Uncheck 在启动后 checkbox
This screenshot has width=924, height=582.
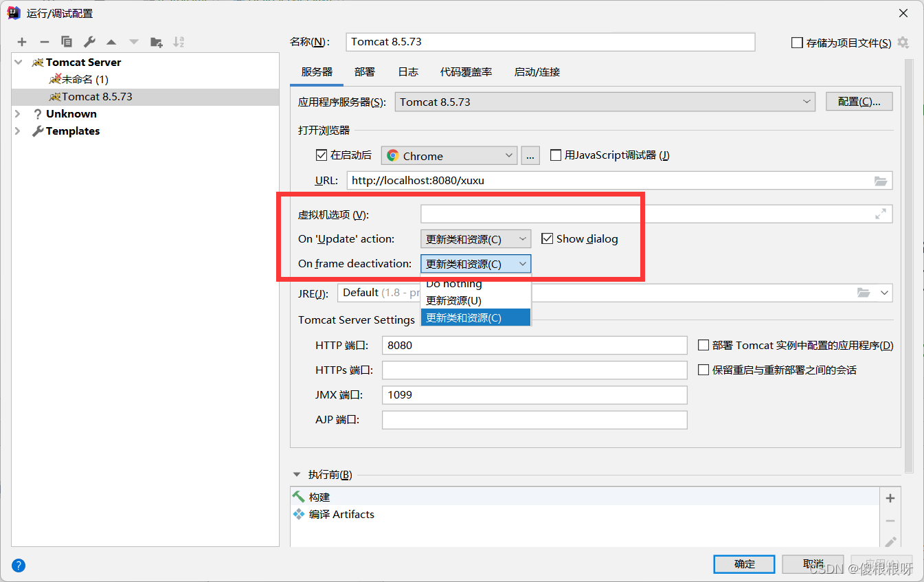coord(321,155)
